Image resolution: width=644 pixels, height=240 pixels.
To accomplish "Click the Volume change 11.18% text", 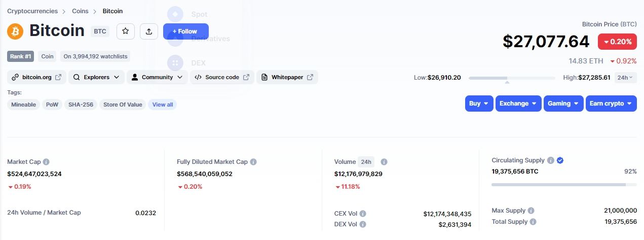I will tap(348, 186).
